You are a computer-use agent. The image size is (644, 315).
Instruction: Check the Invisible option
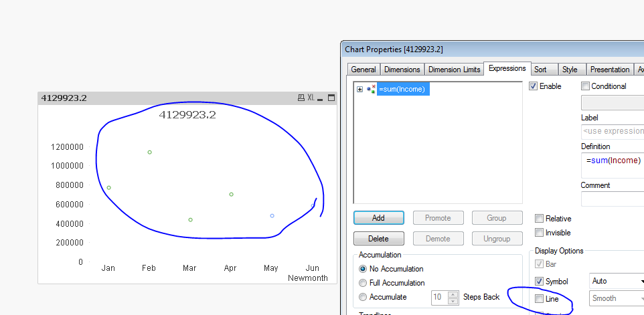(x=540, y=233)
